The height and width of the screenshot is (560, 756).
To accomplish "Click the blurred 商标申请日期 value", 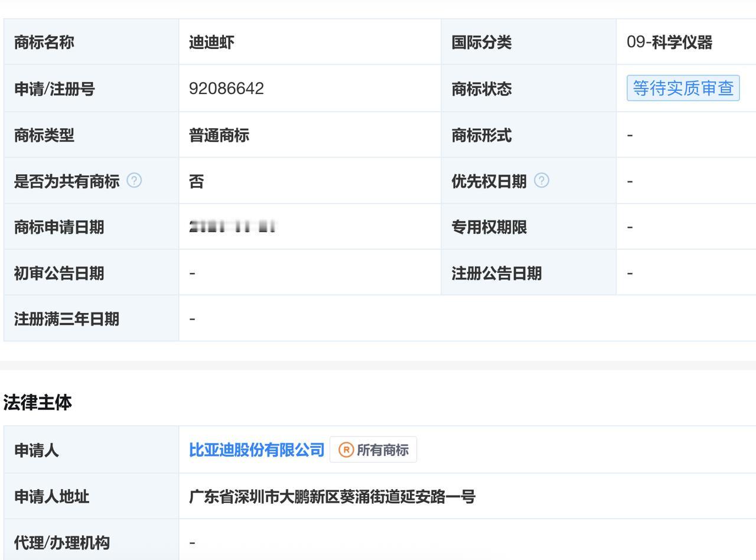I will click(x=233, y=227).
